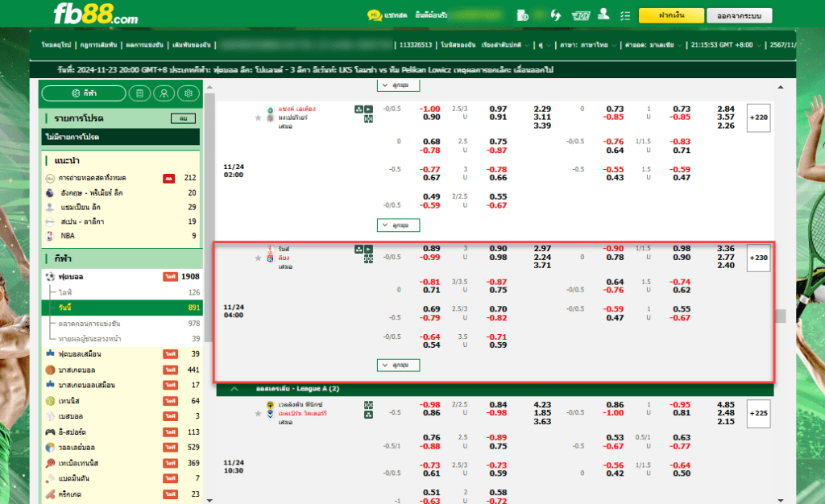The height and width of the screenshot is (504, 825).
Task: Open the live chat icon in header
Action: coord(374,15)
